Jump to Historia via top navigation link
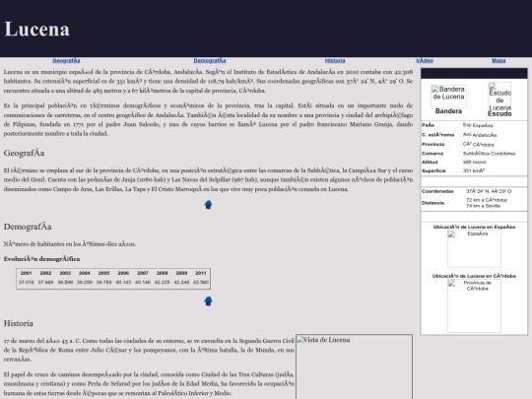This screenshot has width=532, height=399. click(335, 61)
